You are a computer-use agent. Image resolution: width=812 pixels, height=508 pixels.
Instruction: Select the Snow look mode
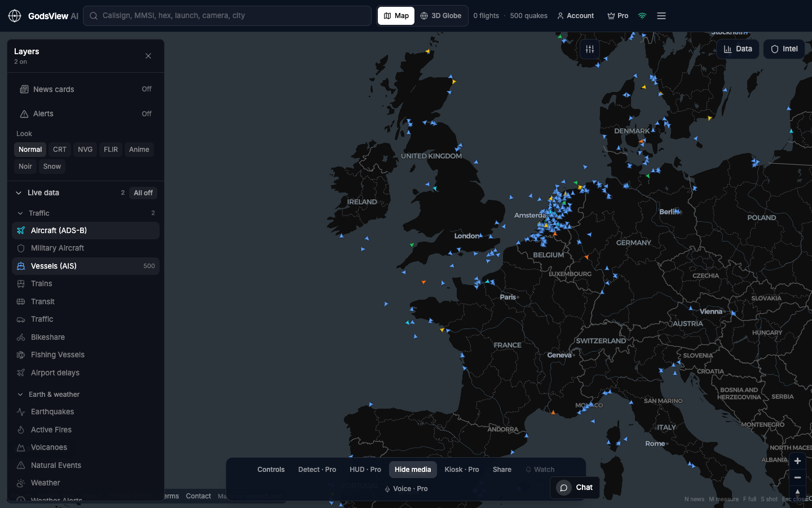(x=52, y=167)
